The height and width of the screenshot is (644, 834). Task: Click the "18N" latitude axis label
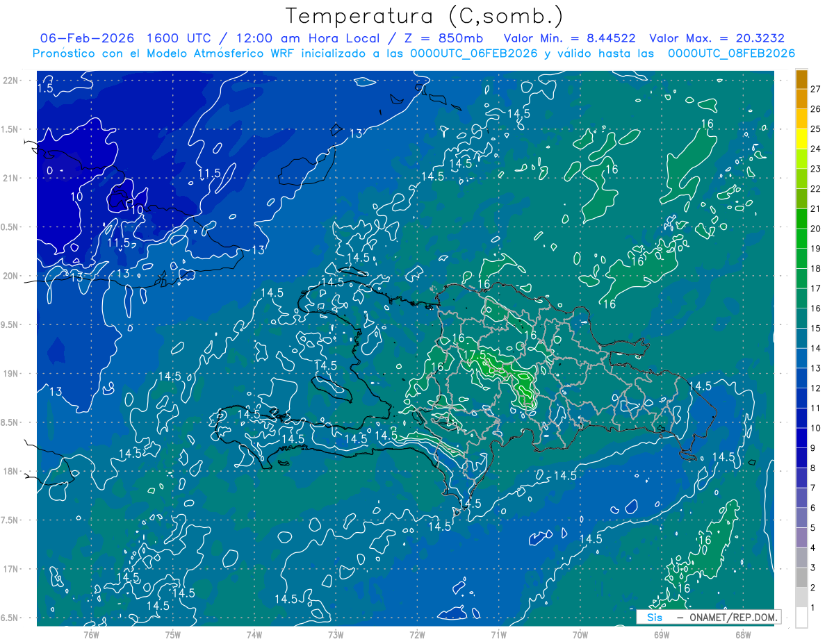click(x=12, y=471)
